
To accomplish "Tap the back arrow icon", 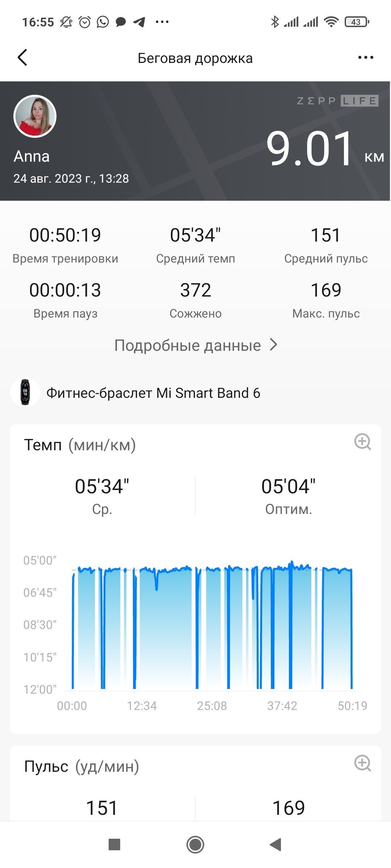I will click(x=22, y=58).
